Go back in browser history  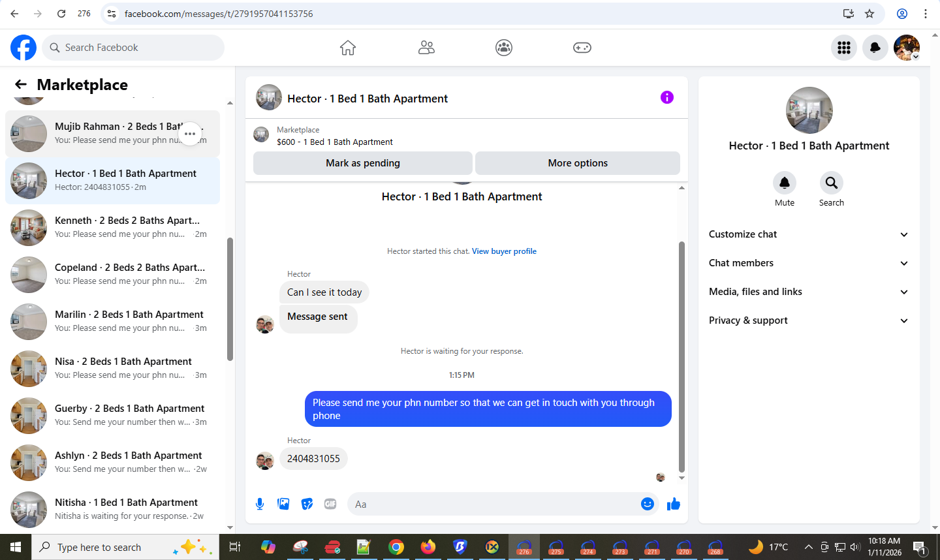14,14
